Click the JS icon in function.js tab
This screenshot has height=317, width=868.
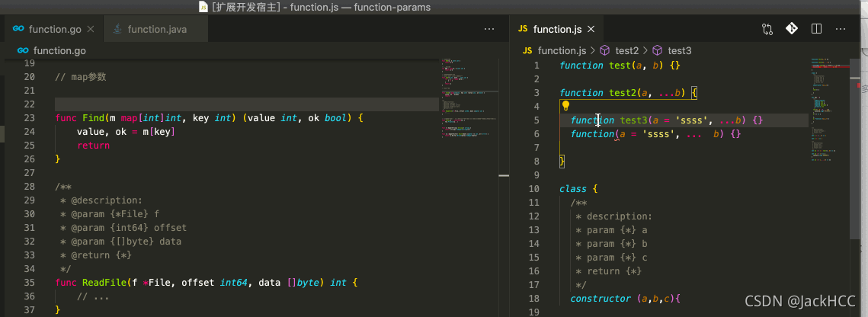[521, 29]
